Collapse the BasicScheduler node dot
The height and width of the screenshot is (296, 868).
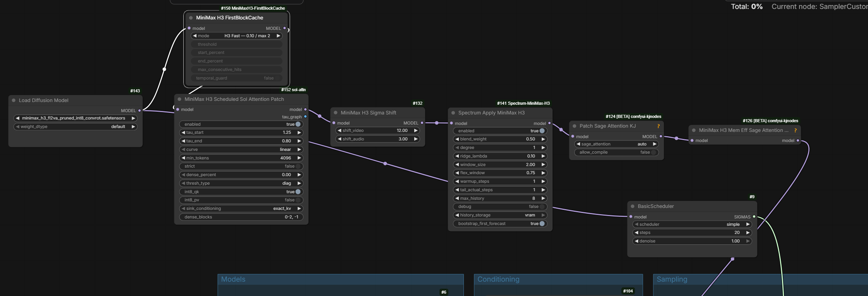[x=632, y=206]
